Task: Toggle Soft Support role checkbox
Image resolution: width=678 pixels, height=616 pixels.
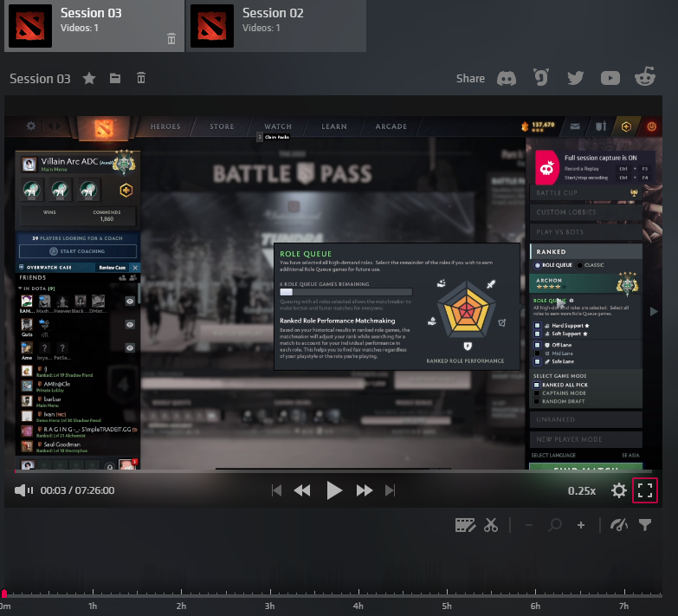Action: [x=537, y=334]
